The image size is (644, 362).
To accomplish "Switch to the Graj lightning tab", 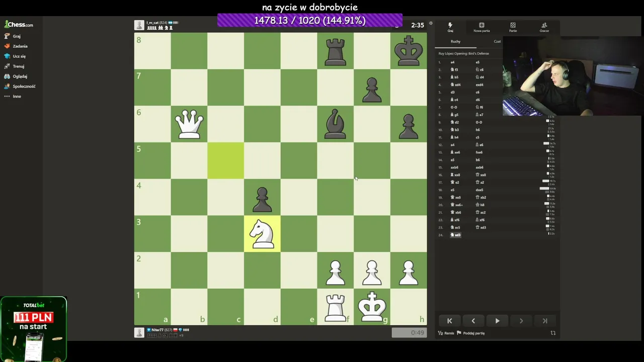I will point(450,27).
